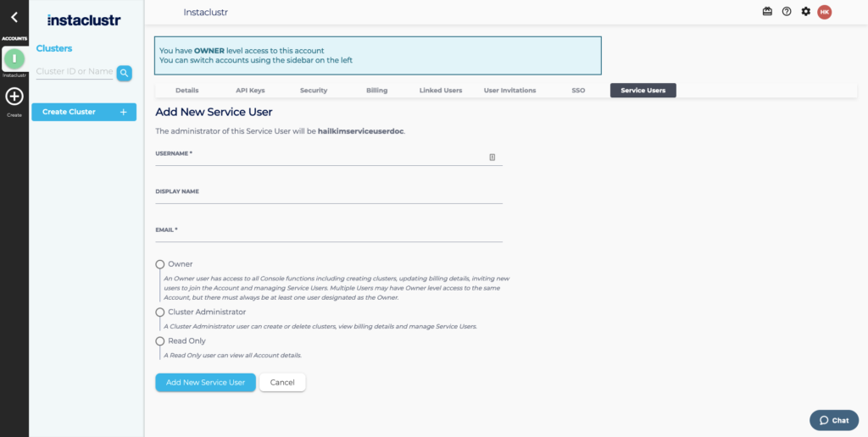Open the gift box icon in header

(x=767, y=12)
